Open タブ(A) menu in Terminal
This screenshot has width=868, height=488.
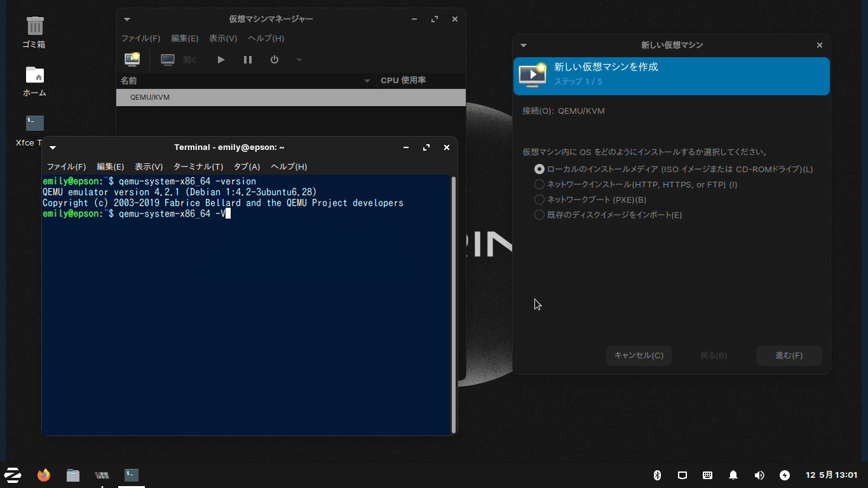pyautogui.click(x=247, y=166)
